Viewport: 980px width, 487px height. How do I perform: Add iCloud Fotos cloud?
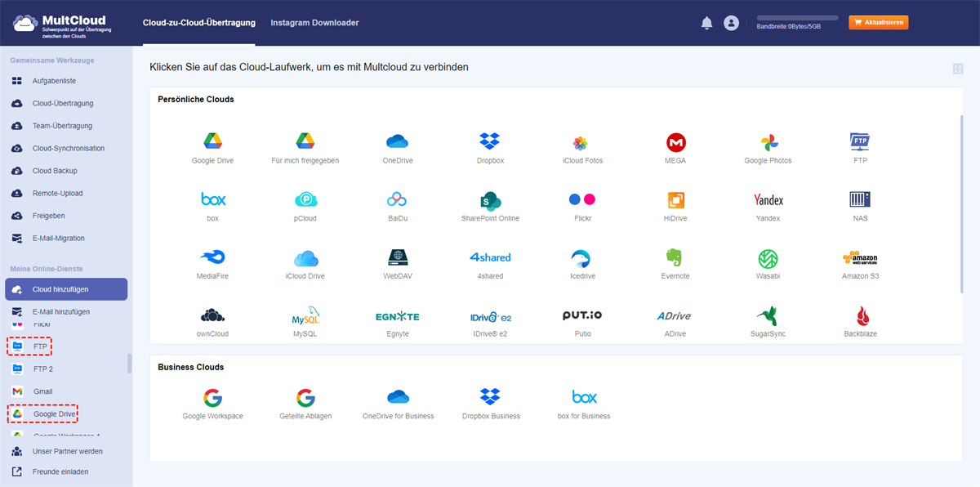(582, 148)
